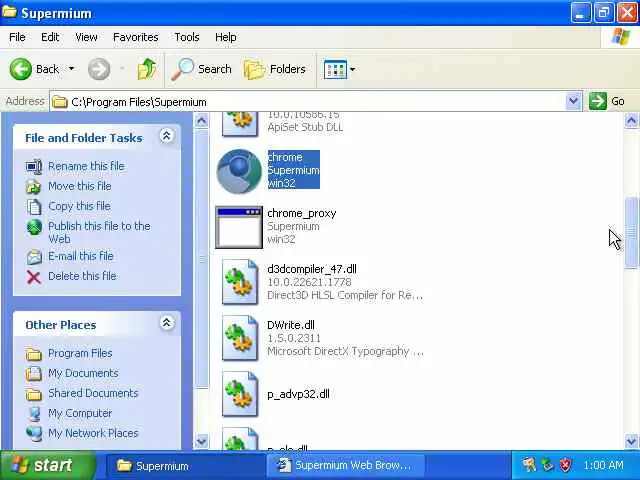Click Rename this file

(86, 166)
